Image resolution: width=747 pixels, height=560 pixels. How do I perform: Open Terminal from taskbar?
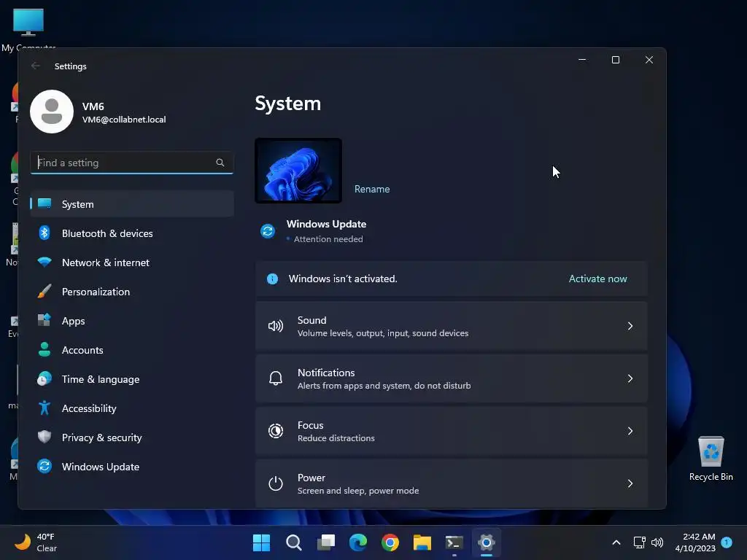[x=454, y=542]
